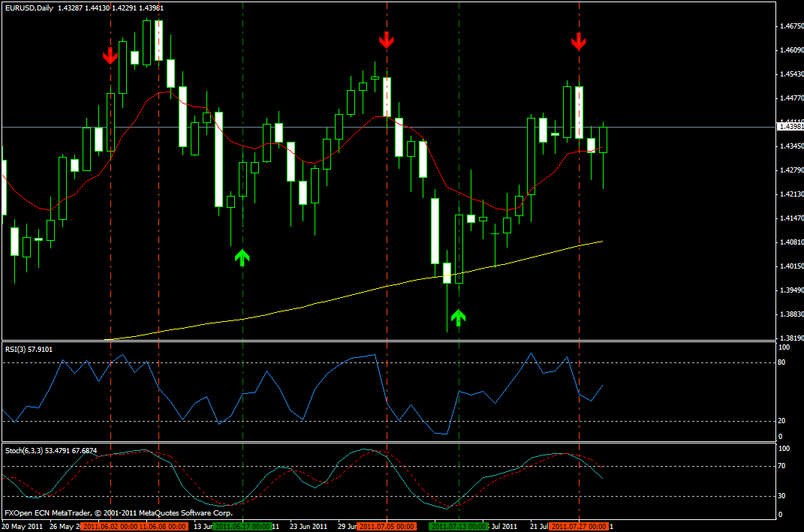Screen dimensions: 804x532
Task: Click the green 2011.06.17 date label
Action: [243, 527]
